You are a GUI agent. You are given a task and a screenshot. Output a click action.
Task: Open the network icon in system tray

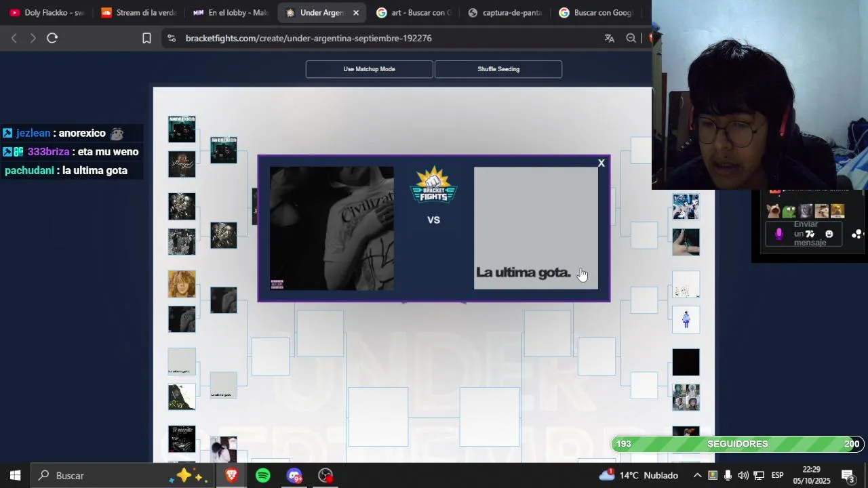click(759, 476)
